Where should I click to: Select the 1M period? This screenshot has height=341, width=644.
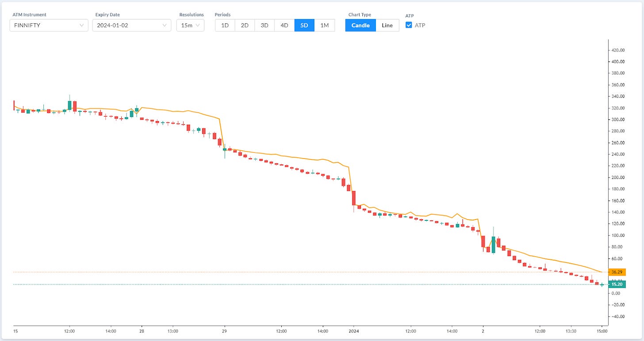[325, 25]
